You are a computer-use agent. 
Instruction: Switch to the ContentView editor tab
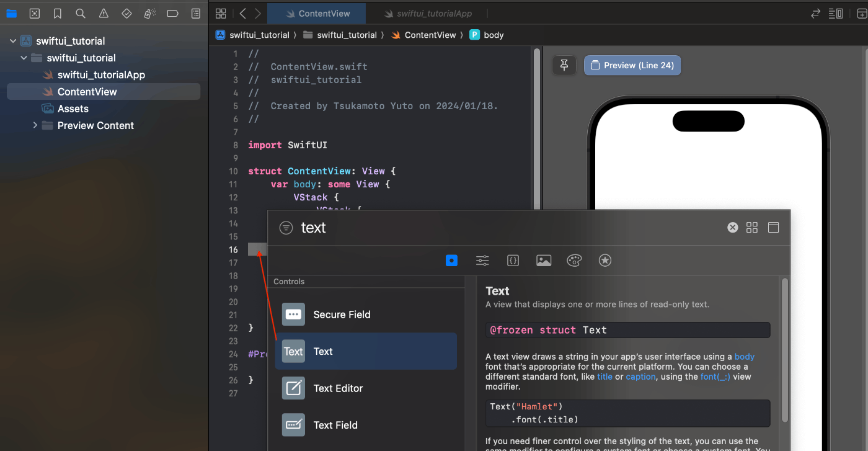tap(317, 13)
